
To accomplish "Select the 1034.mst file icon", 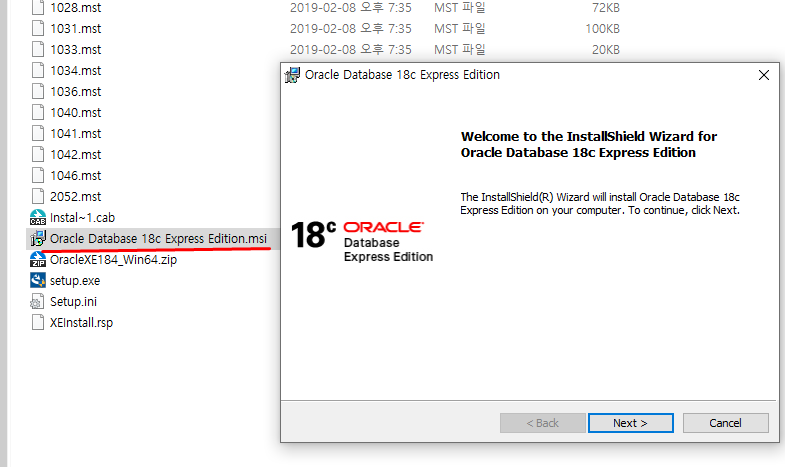I will 38,71.
